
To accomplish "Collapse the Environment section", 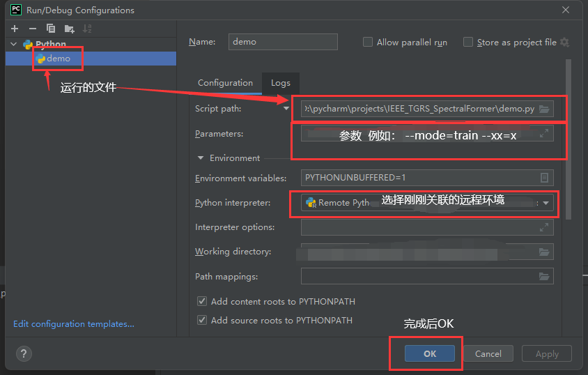I will (201, 158).
